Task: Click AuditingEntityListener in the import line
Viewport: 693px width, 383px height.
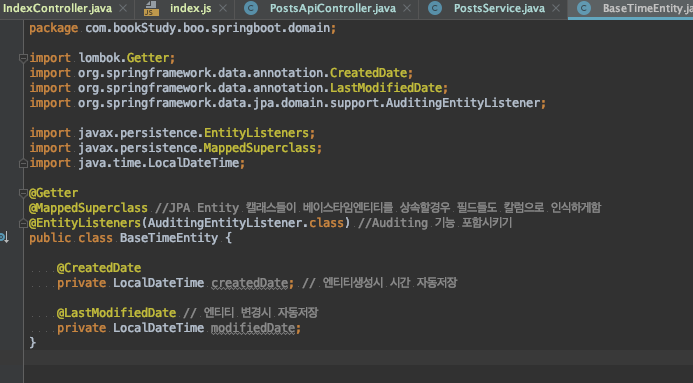Action: [x=463, y=103]
